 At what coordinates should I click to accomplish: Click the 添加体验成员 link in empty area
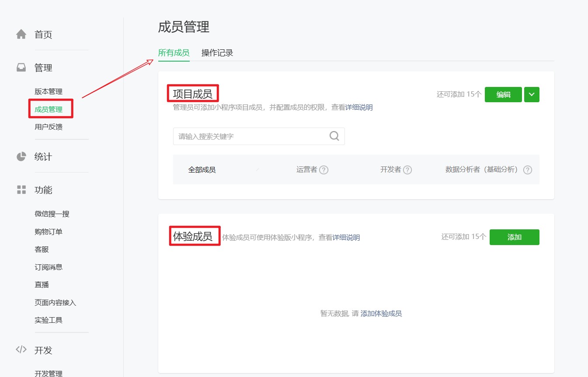[x=381, y=313]
